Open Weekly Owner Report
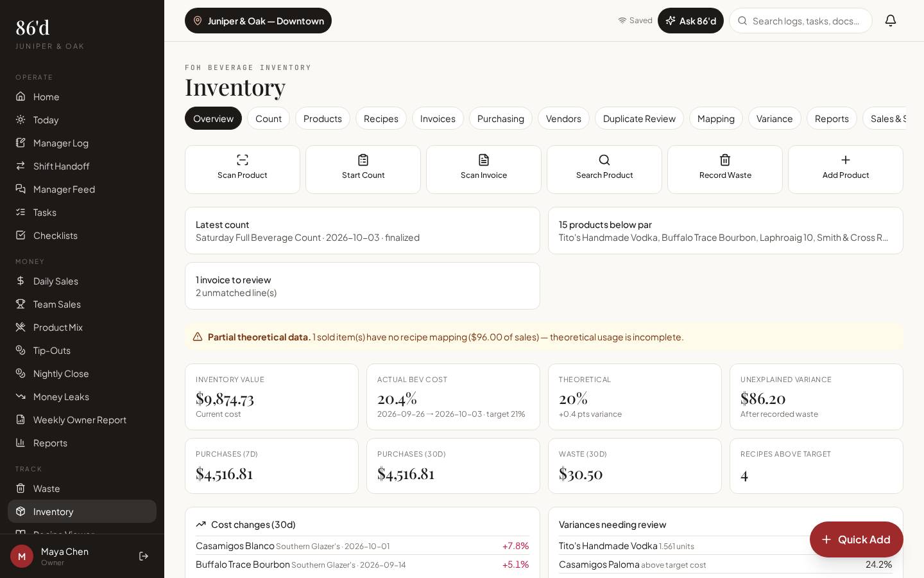This screenshot has height=578, width=924. click(x=82, y=419)
